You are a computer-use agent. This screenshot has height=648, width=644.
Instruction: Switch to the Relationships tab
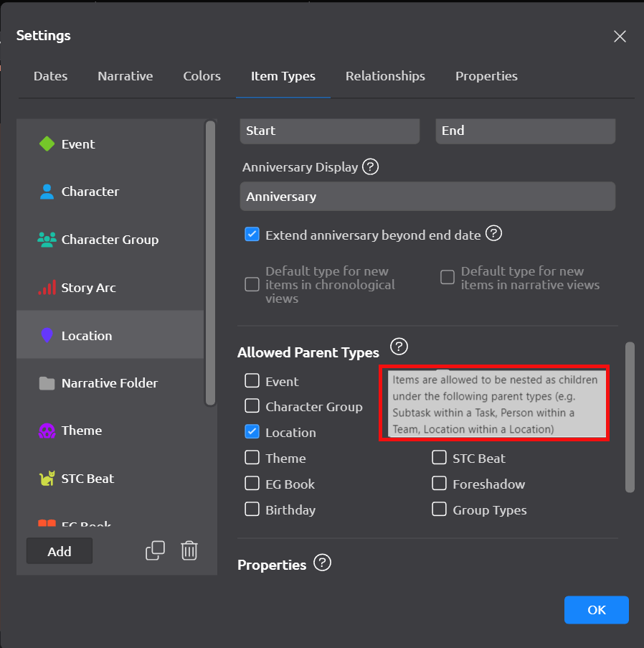point(385,76)
